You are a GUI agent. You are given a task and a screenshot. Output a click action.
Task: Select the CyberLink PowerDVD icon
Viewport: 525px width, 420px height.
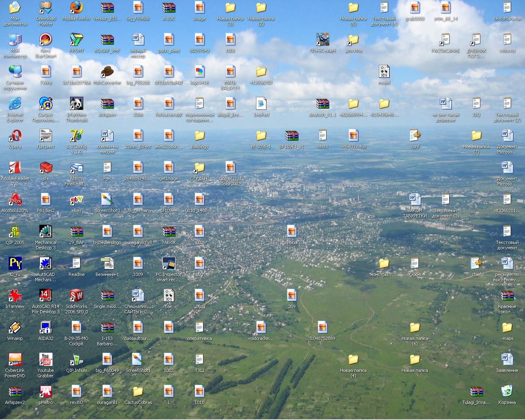(15, 360)
